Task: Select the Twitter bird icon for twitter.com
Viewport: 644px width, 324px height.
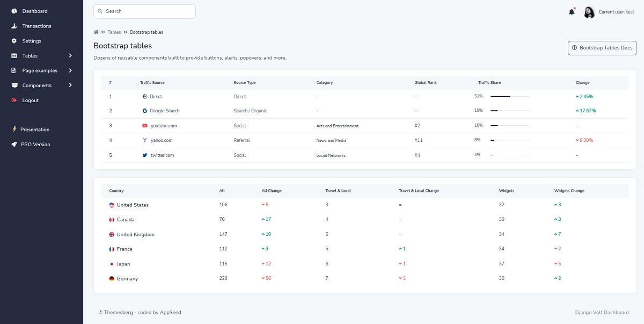Action: [x=145, y=155]
